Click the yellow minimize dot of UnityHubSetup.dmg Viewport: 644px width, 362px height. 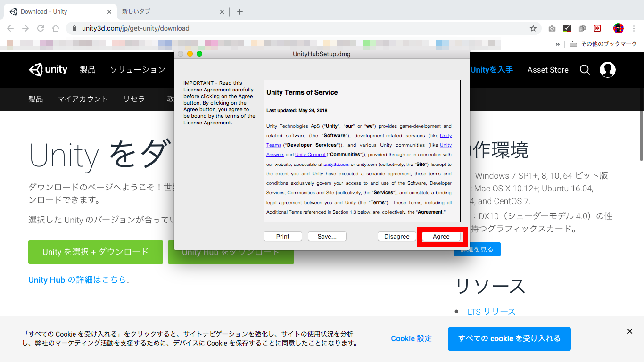point(190,54)
